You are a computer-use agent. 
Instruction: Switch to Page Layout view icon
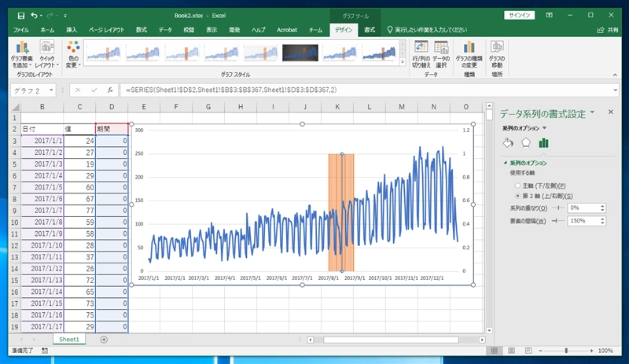click(512, 351)
